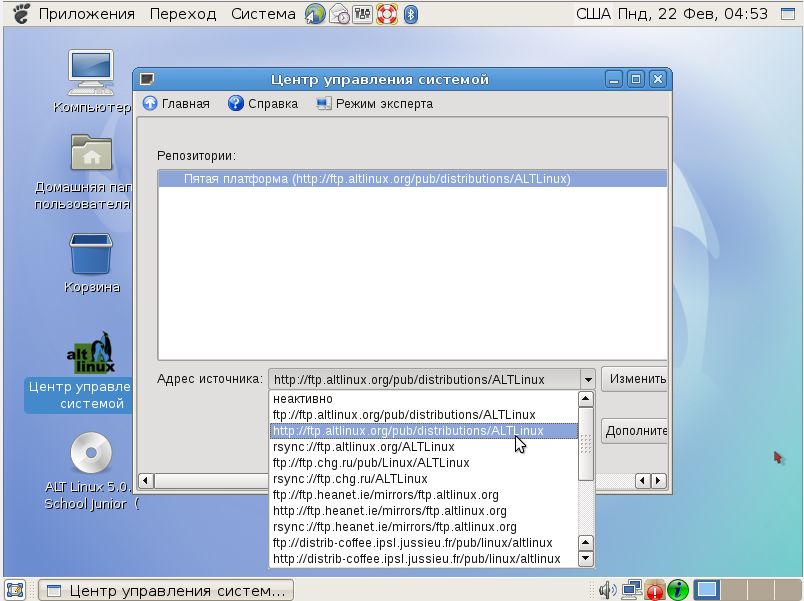The height and width of the screenshot is (601, 804).
Task: Select highlighted http://ftp.altlinux.org/pub/distributions/ALTLinux option
Action: tap(424, 431)
